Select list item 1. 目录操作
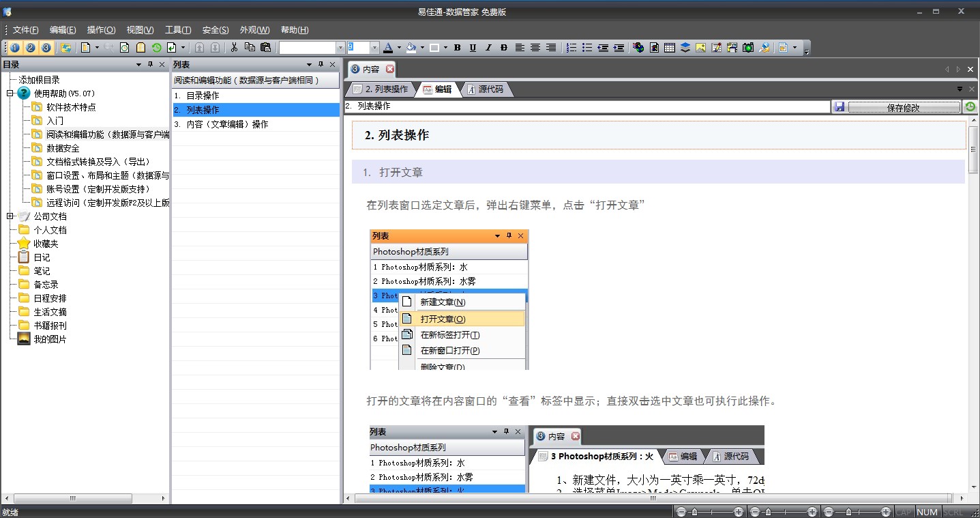Image resolution: width=980 pixels, height=518 pixels. [256, 96]
